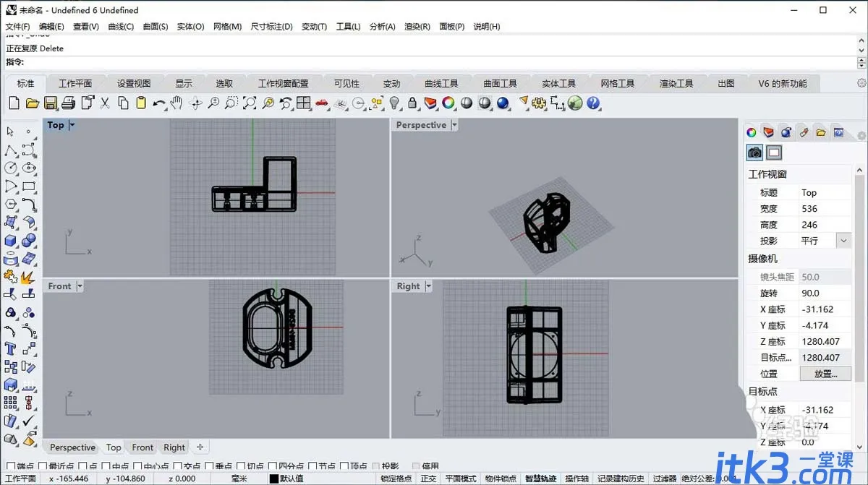This screenshot has height=485, width=868.
Task: Select the Box solid tool in sidebar
Action: [11, 240]
